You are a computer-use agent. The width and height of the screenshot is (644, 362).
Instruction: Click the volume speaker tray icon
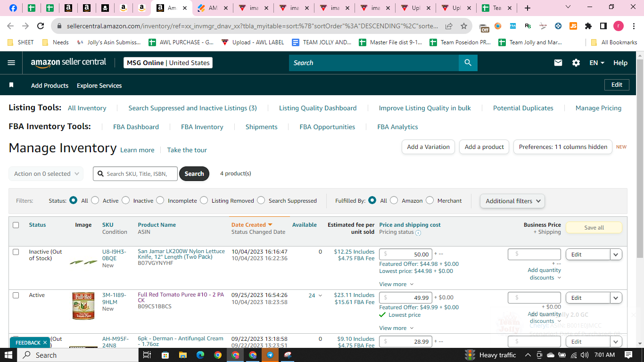(585, 355)
